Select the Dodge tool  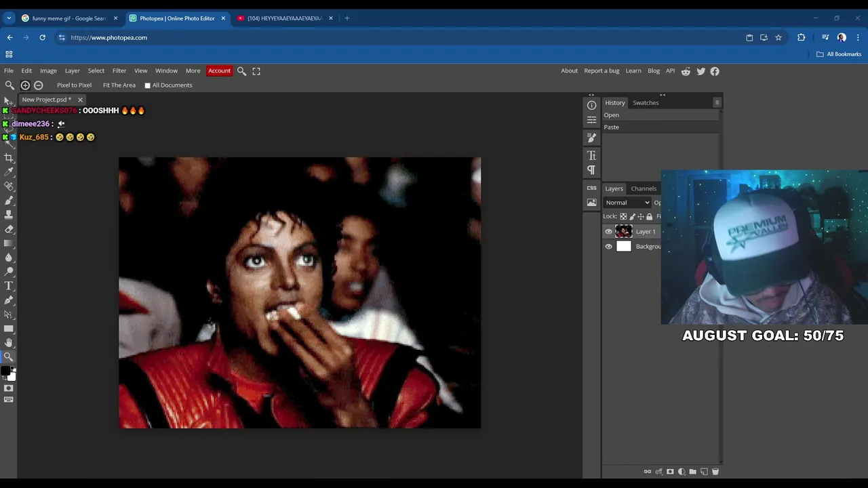(x=9, y=272)
